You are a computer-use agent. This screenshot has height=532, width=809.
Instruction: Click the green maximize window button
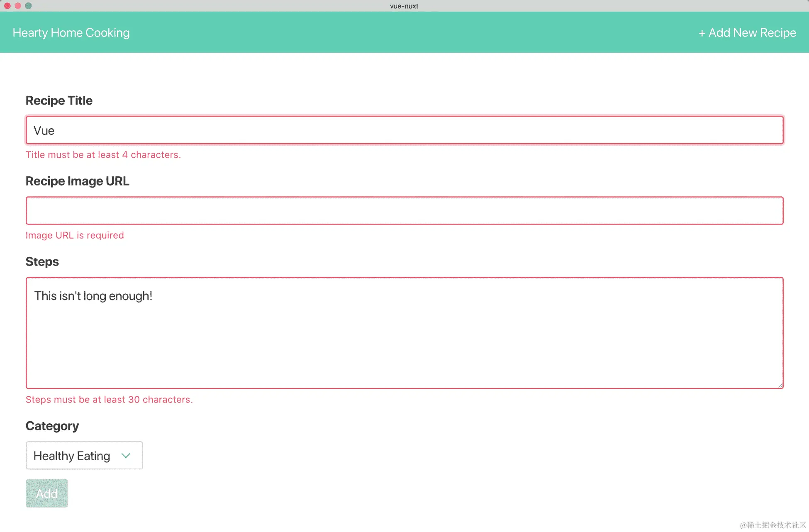29,6
